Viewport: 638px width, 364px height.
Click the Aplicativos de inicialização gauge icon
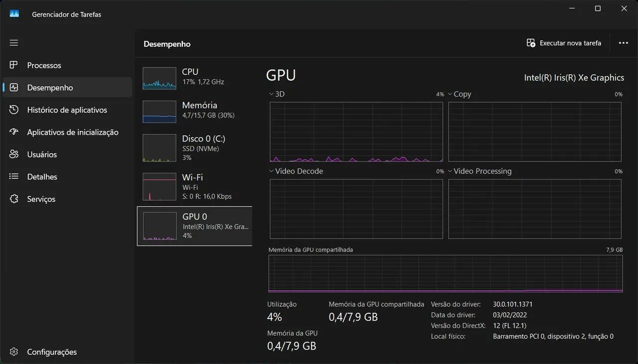tap(14, 132)
